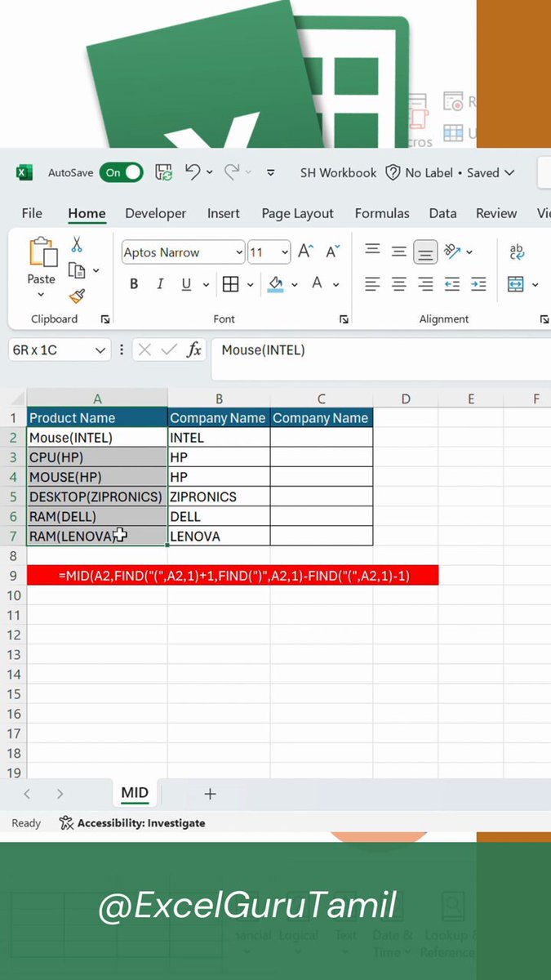Add a new sheet with plus button
Viewport: 551px width, 980px height.
click(x=210, y=794)
